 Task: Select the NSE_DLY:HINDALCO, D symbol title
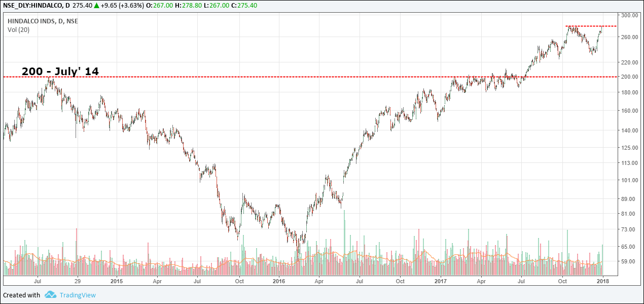[36, 5]
